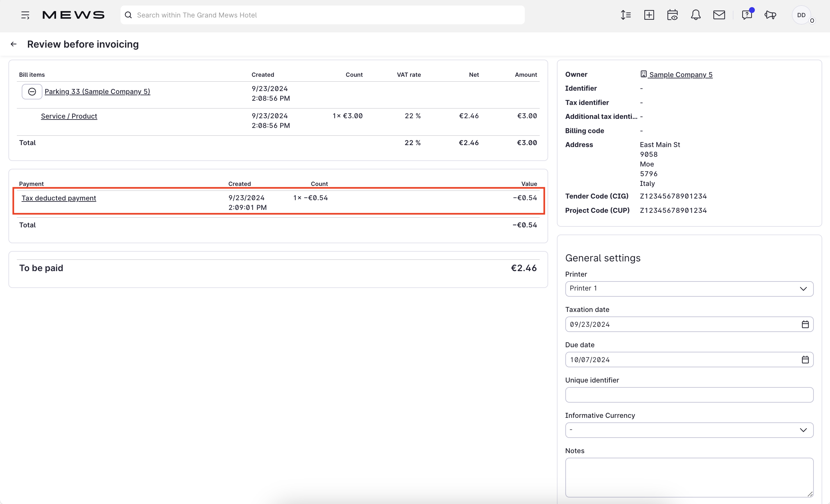
Task: Click the To be paid €2.46 amount
Action: pos(524,268)
